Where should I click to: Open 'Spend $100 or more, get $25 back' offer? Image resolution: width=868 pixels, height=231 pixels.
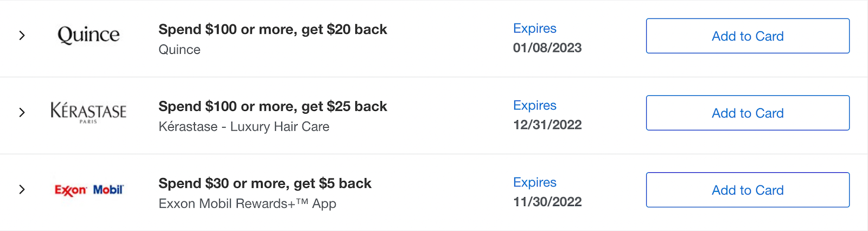pyautogui.click(x=273, y=107)
